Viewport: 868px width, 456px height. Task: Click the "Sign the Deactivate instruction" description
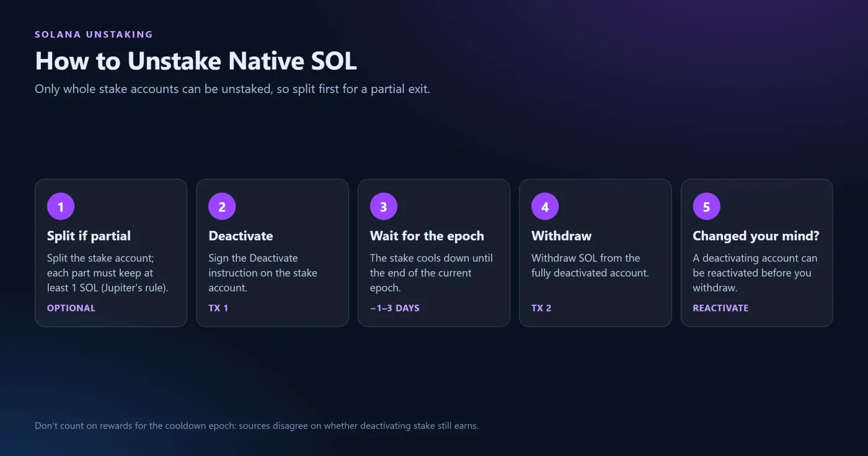point(263,273)
